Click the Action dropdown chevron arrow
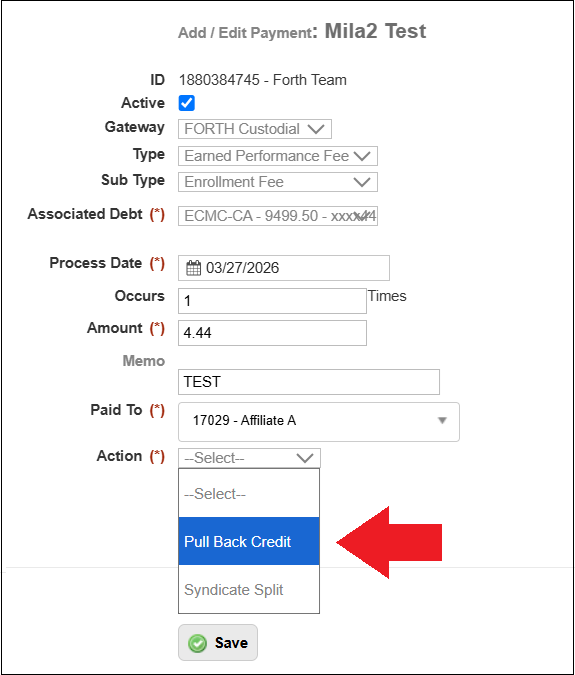The width and height of the screenshot is (575, 675). click(305, 458)
